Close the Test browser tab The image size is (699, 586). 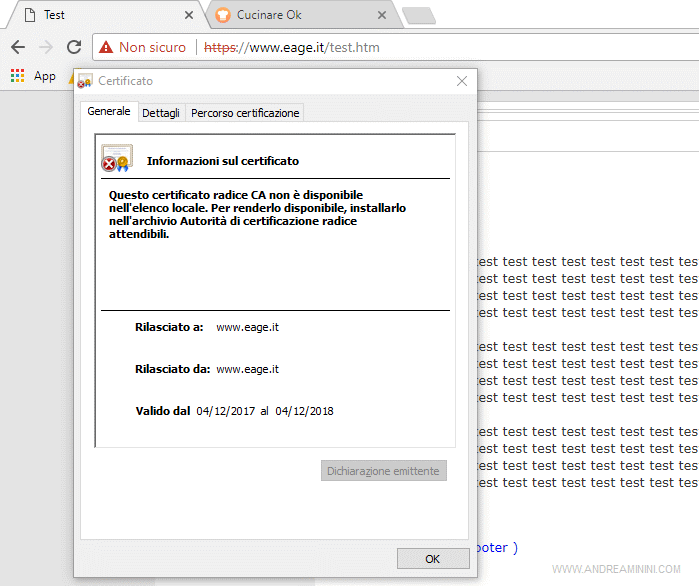189,15
